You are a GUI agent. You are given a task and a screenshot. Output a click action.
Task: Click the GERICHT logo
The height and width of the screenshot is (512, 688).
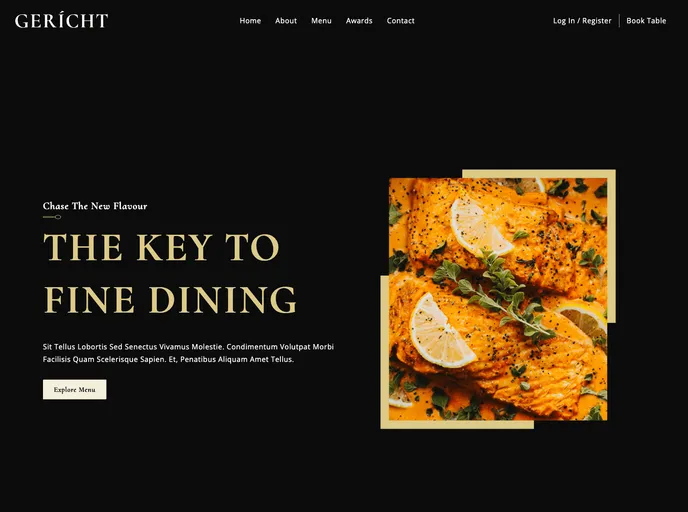[x=61, y=21]
